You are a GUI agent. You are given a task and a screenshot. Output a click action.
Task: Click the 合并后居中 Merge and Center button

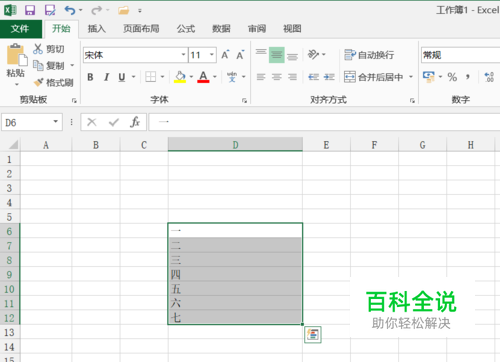click(373, 77)
